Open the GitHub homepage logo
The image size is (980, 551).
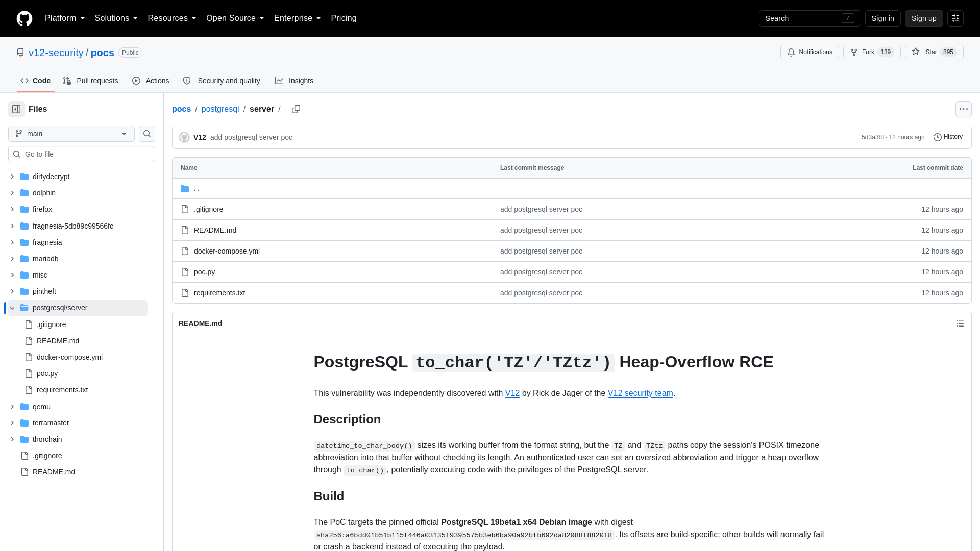point(24,18)
